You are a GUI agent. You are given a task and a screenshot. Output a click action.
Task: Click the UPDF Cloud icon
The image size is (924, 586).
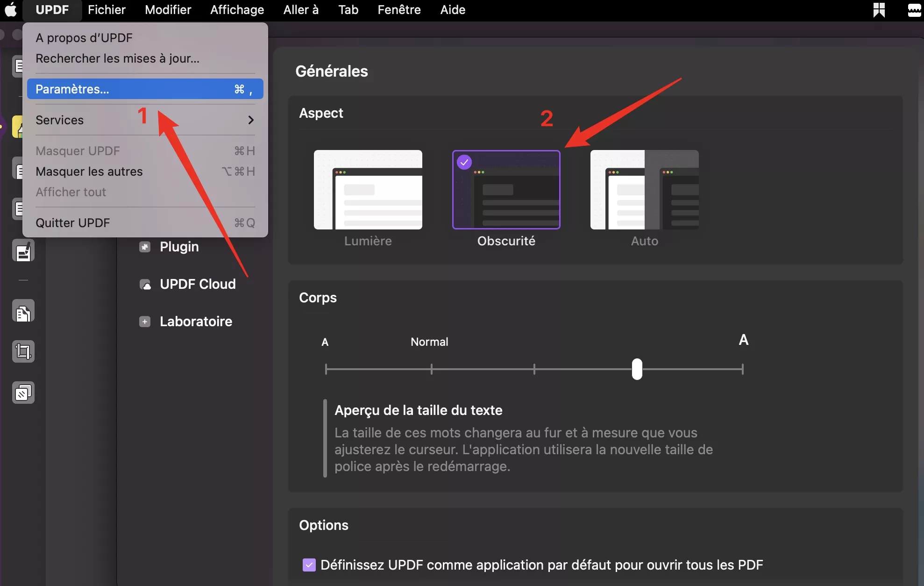pos(145,284)
